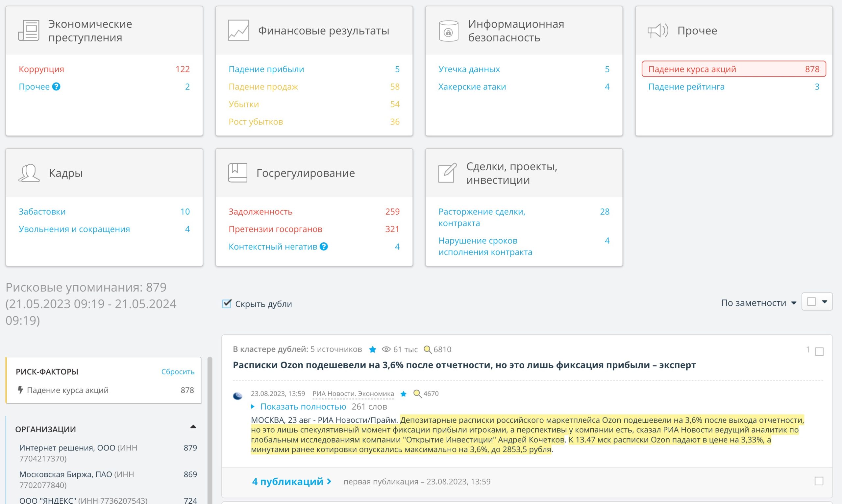842x504 pixels.
Task: Click magnifier icon next to 4670
Action: (417, 394)
